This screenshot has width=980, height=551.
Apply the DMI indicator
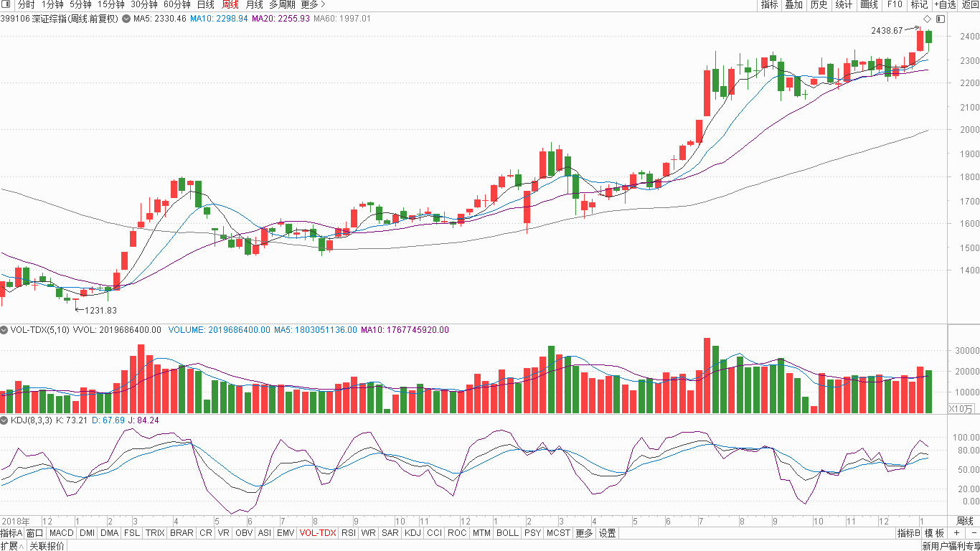pos(87,533)
